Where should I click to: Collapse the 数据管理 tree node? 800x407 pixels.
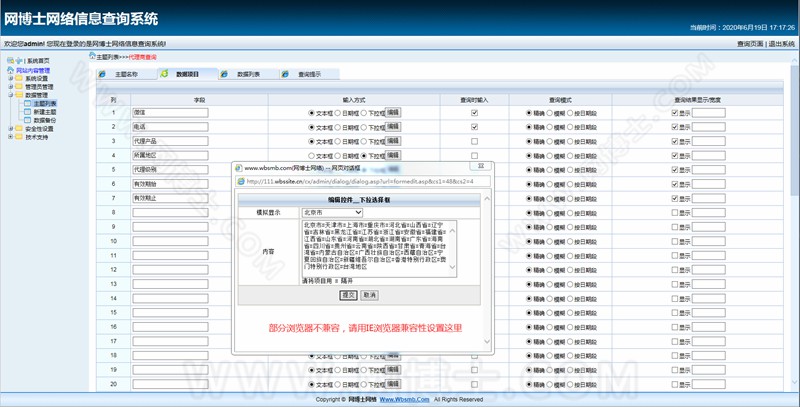click(11, 95)
